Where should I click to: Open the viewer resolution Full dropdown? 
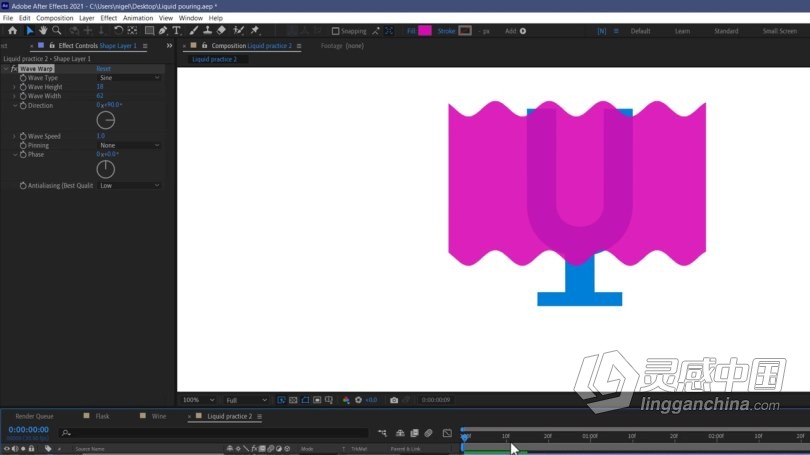tap(246, 400)
